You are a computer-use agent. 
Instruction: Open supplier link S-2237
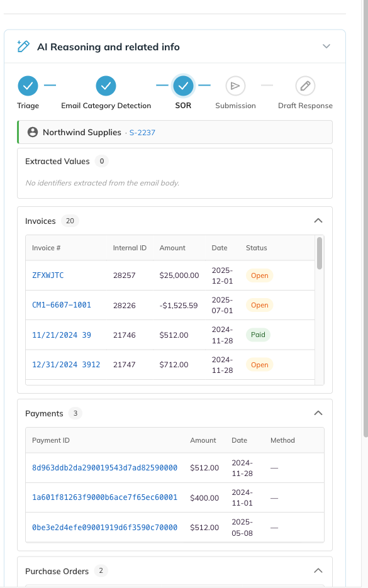pos(142,132)
